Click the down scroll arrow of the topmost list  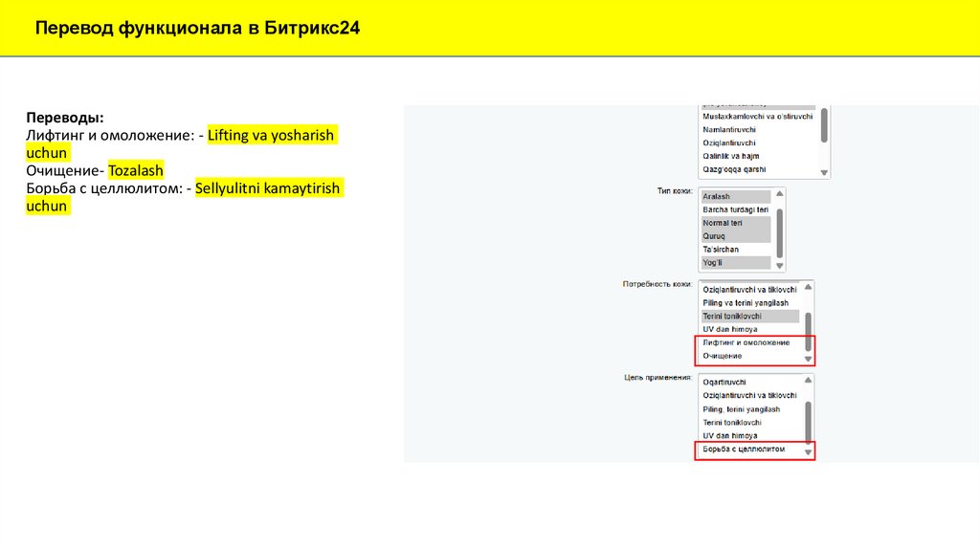pos(824,172)
